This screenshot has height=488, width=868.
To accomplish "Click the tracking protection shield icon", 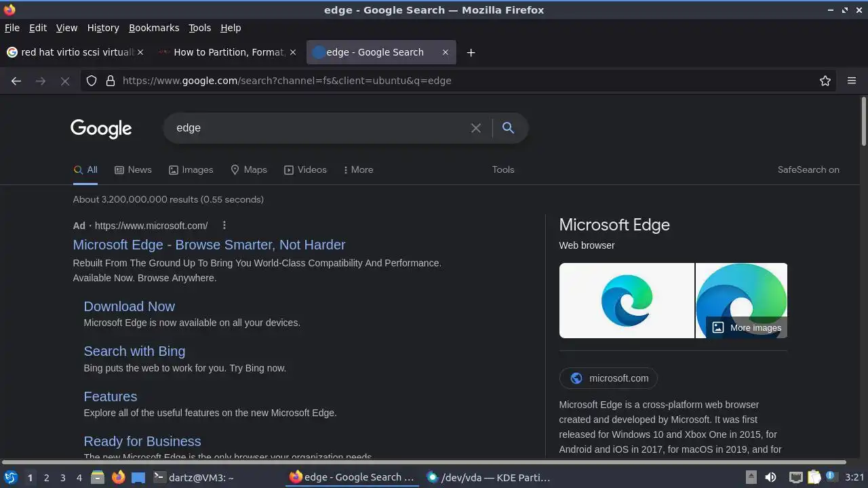I will (92, 81).
